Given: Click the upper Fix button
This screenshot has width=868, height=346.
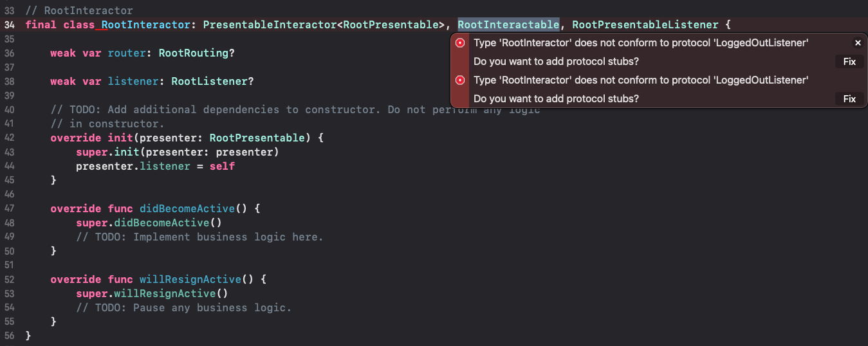Looking at the screenshot, I should [x=849, y=62].
